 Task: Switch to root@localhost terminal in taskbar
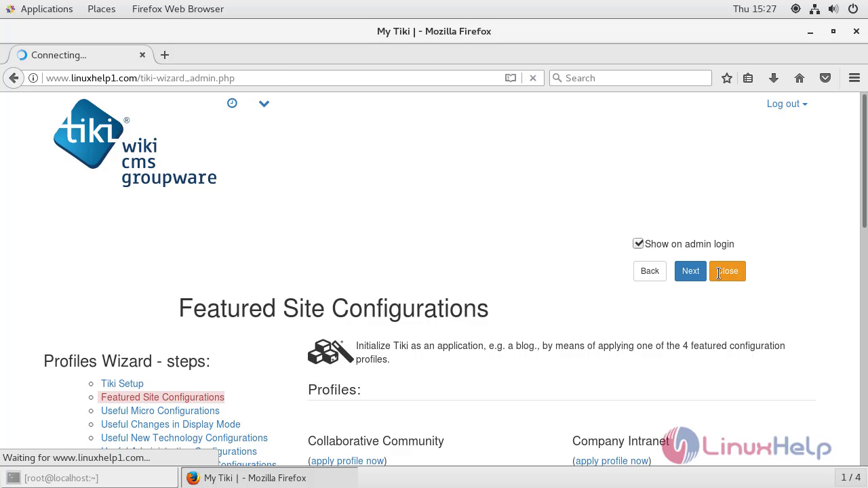pyautogui.click(x=90, y=478)
